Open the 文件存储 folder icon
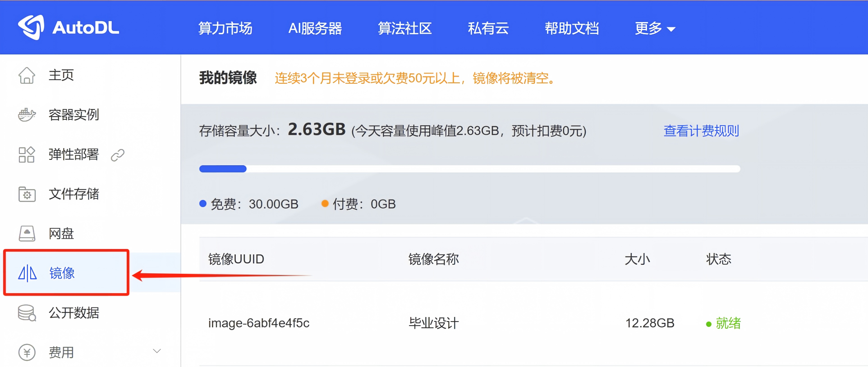The image size is (868, 367). click(x=27, y=194)
